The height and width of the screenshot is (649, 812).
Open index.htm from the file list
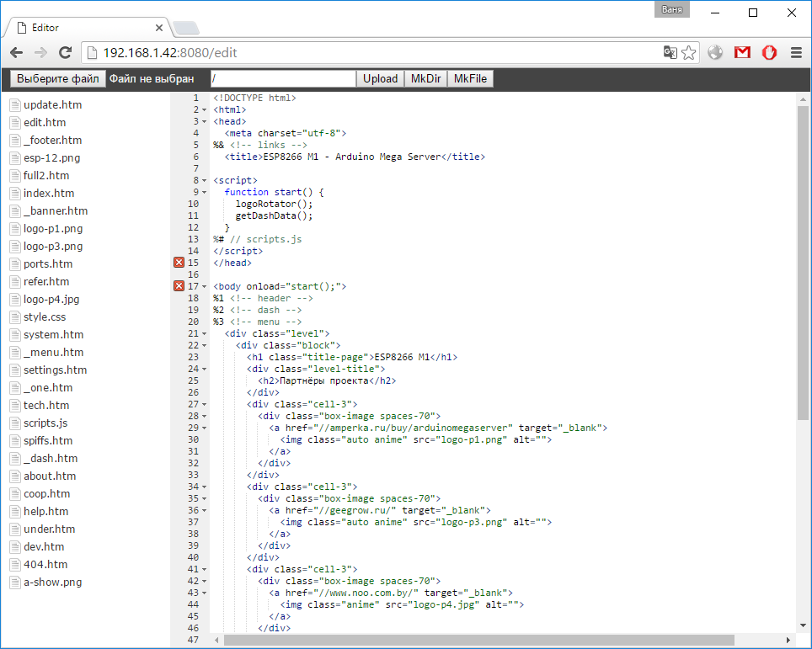(48, 194)
